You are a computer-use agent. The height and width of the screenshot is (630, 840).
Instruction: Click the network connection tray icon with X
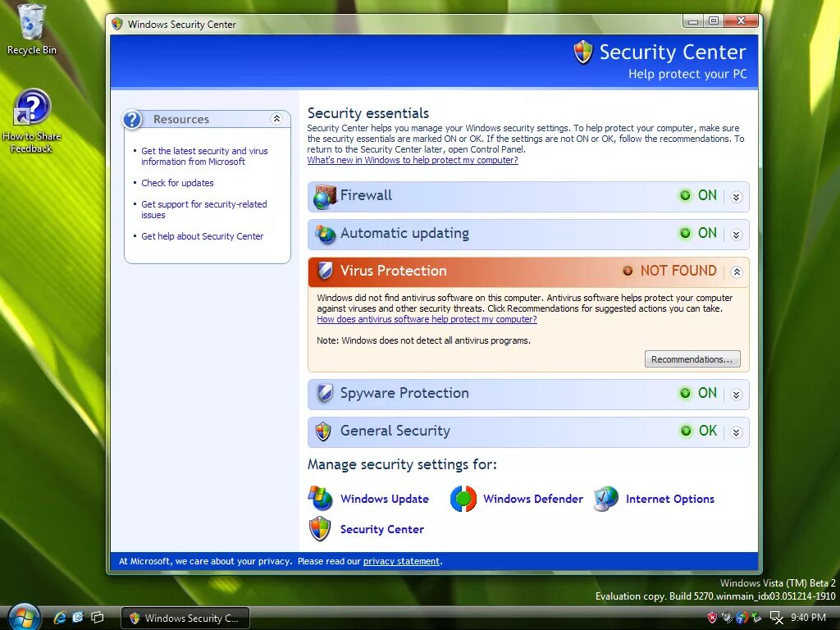(776, 618)
